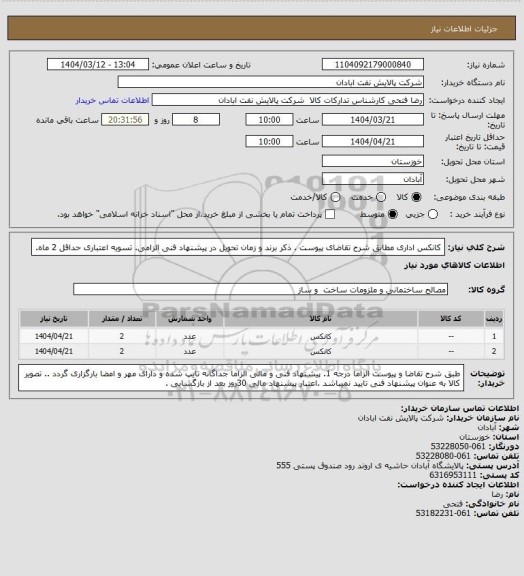The height and width of the screenshot is (576, 524).
Task: Click the need number field 1104092179000840
Action: [x=373, y=64]
